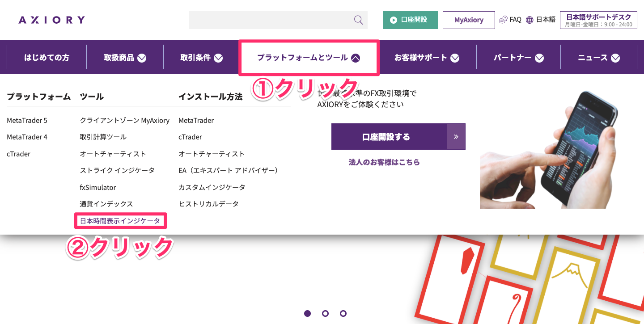Screen dimensions: 644x324
Task: Click the green 口座開設 button
Action: pyautogui.click(x=411, y=20)
